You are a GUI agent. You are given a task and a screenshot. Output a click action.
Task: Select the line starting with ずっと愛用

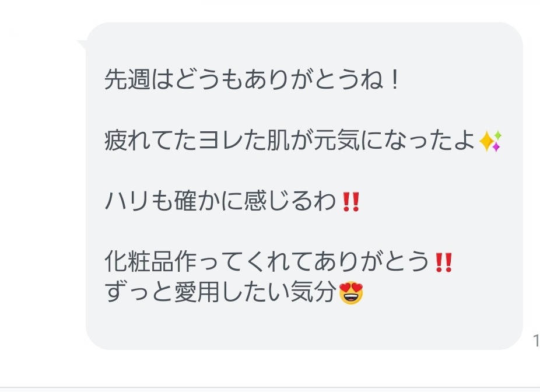pyautogui.click(x=234, y=292)
